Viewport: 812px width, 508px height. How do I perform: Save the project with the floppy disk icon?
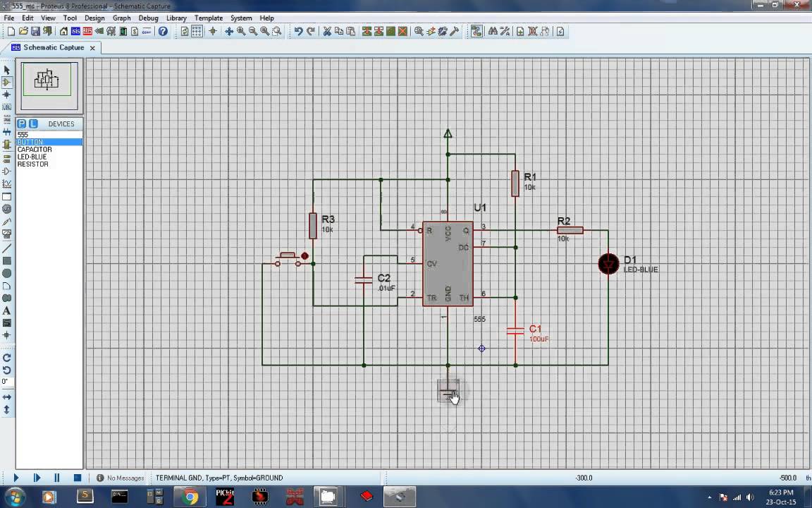[35, 32]
